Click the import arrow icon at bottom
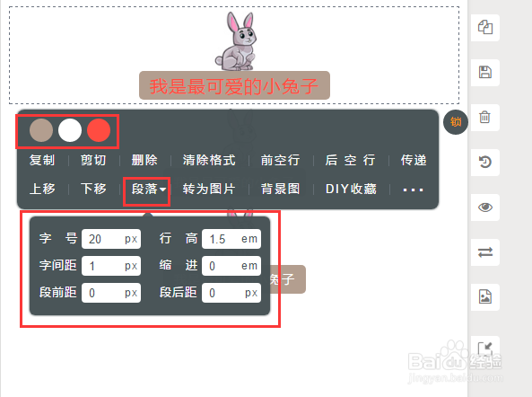 484,348
